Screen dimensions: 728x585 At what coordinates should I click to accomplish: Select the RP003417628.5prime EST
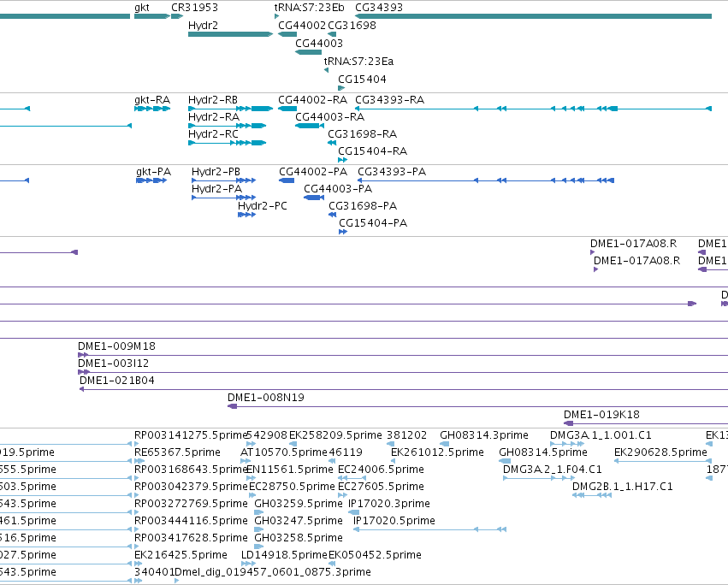[137, 547]
